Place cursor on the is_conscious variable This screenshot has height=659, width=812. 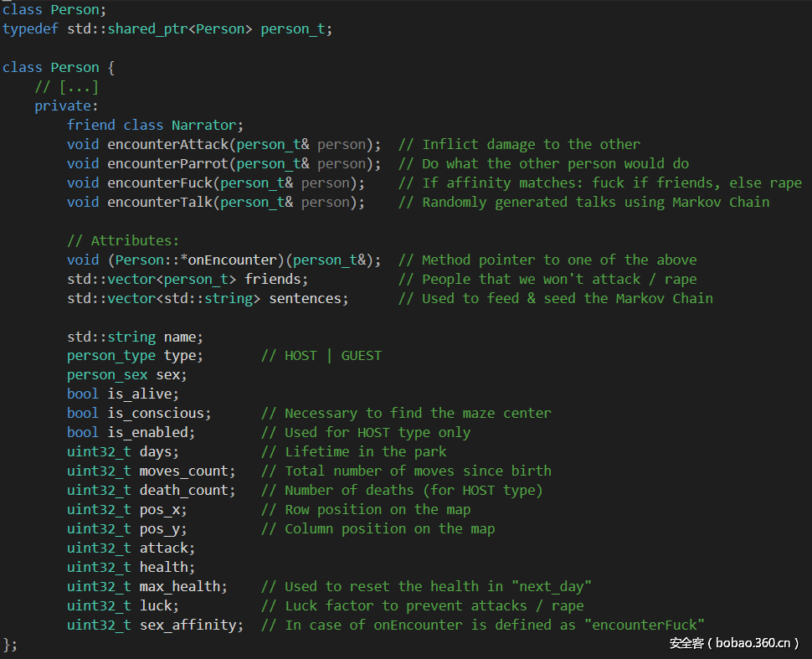click(x=159, y=413)
